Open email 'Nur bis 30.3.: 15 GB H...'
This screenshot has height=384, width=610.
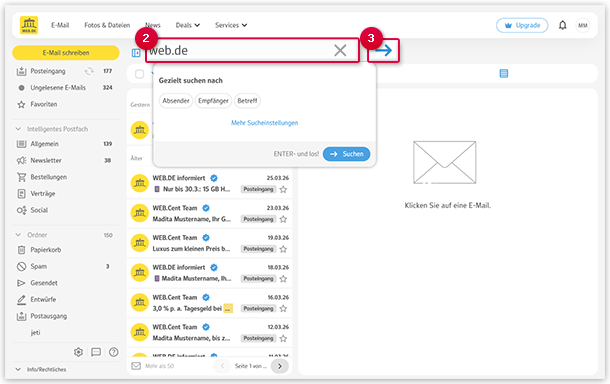209,184
